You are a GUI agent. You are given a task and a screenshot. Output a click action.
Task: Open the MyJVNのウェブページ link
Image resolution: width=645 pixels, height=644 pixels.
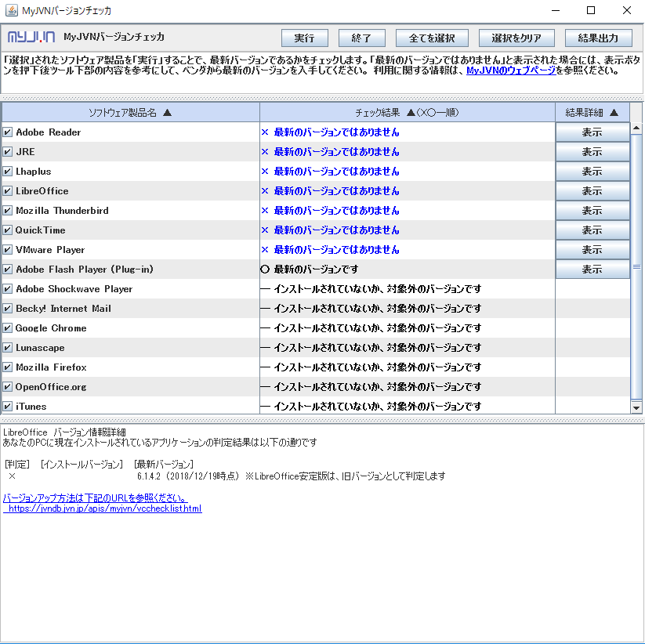pyautogui.click(x=511, y=71)
